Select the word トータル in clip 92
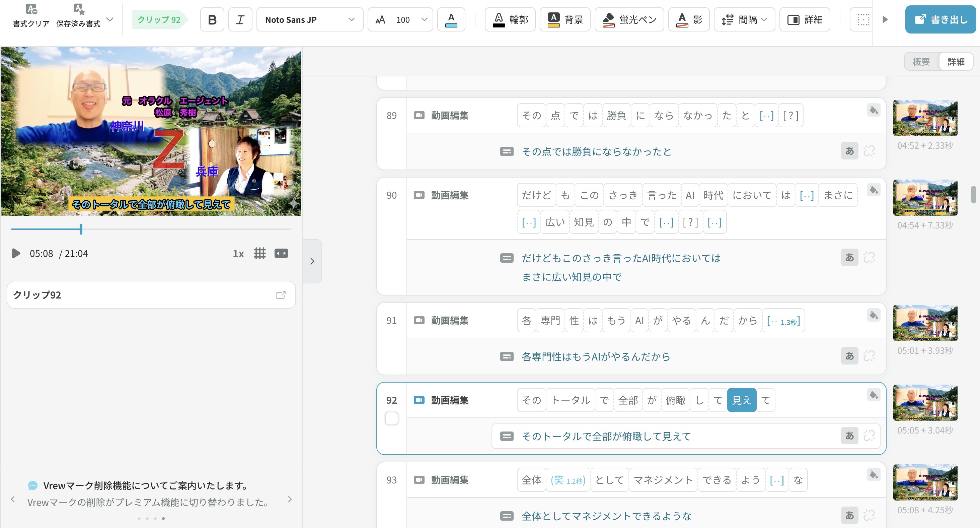Viewport: 980px width, 528px height. click(570, 400)
